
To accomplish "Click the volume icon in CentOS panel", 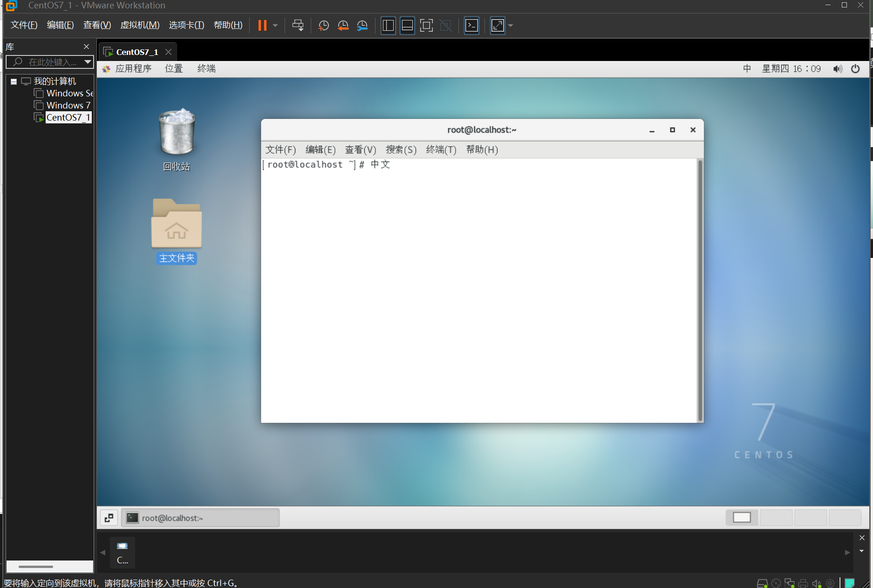I will [838, 69].
